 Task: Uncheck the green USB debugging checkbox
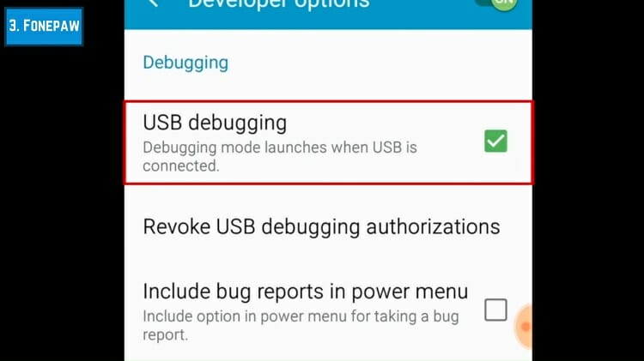coord(495,141)
